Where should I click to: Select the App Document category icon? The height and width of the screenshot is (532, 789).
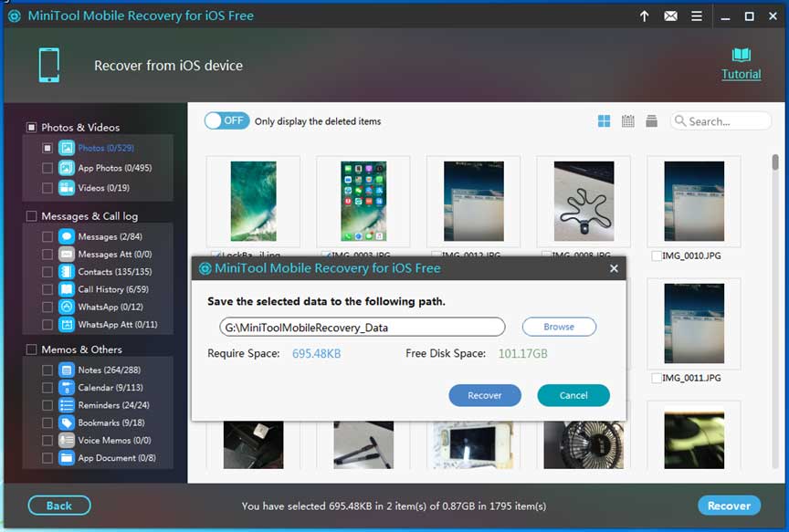click(67, 457)
